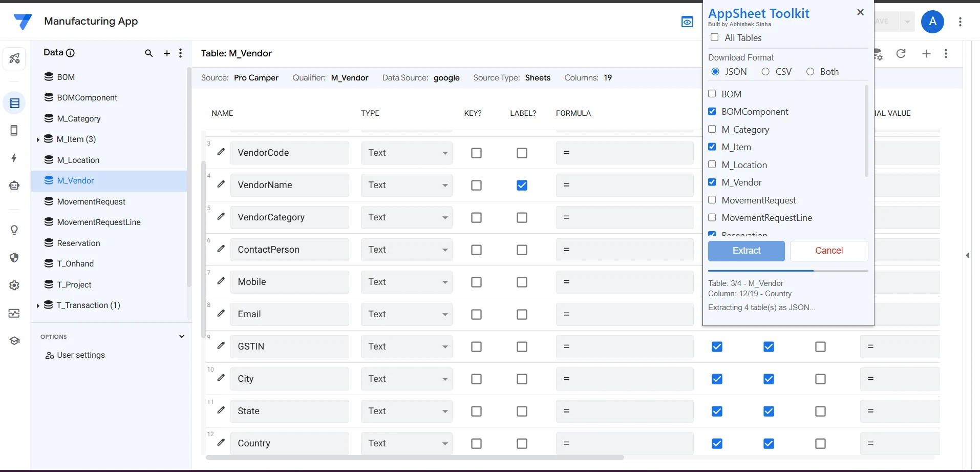The height and width of the screenshot is (472, 980).
Task: Click the AppSheet logo icon
Action: [x=23, y=22]
